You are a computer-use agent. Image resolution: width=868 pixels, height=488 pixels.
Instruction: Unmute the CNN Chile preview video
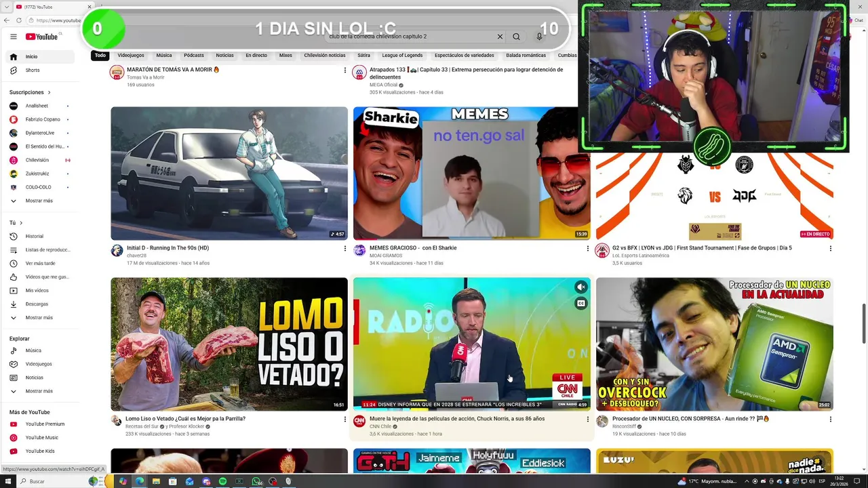pyautogui.click(x=580, y=287)
